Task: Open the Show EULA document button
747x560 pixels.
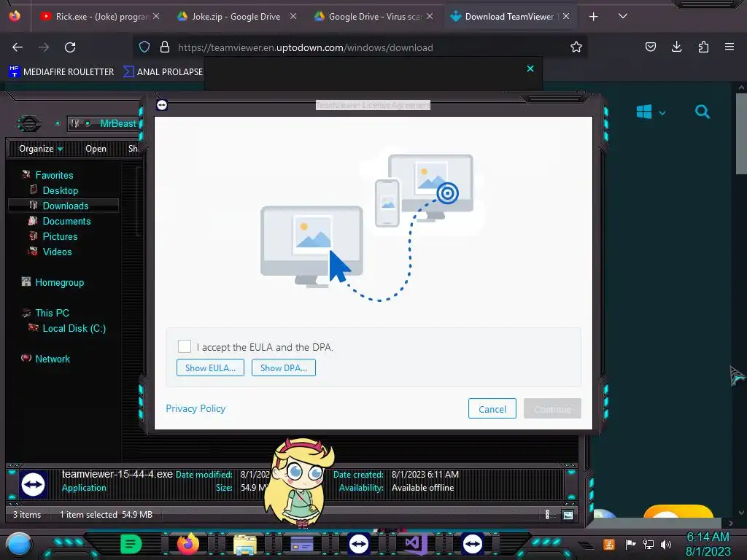Action: pos(210,367)
